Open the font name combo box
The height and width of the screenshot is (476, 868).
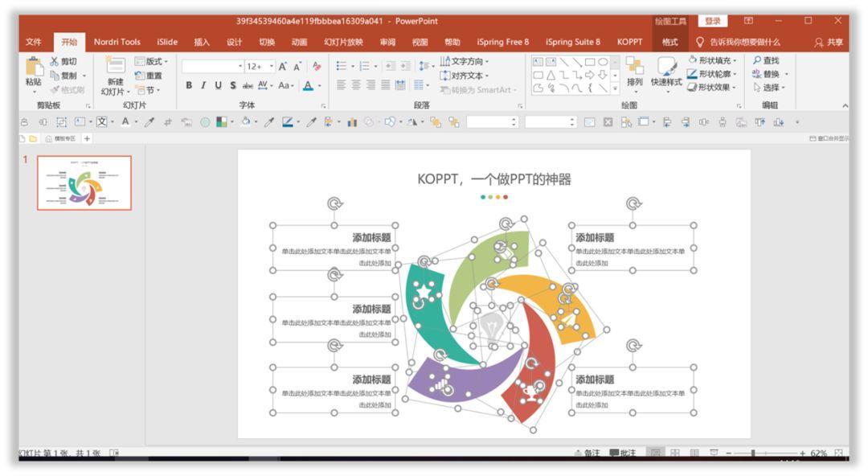click(212, 67)
